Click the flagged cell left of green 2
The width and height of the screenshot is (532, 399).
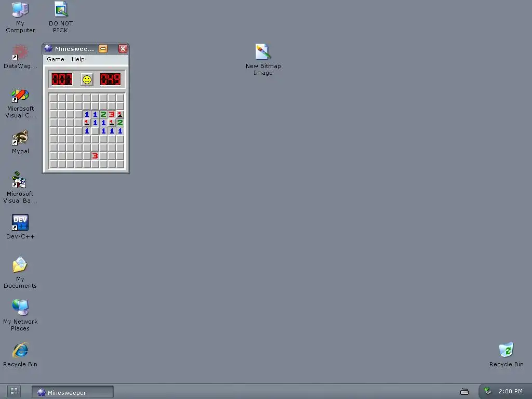pyautogui.click(x=112, y=123)
